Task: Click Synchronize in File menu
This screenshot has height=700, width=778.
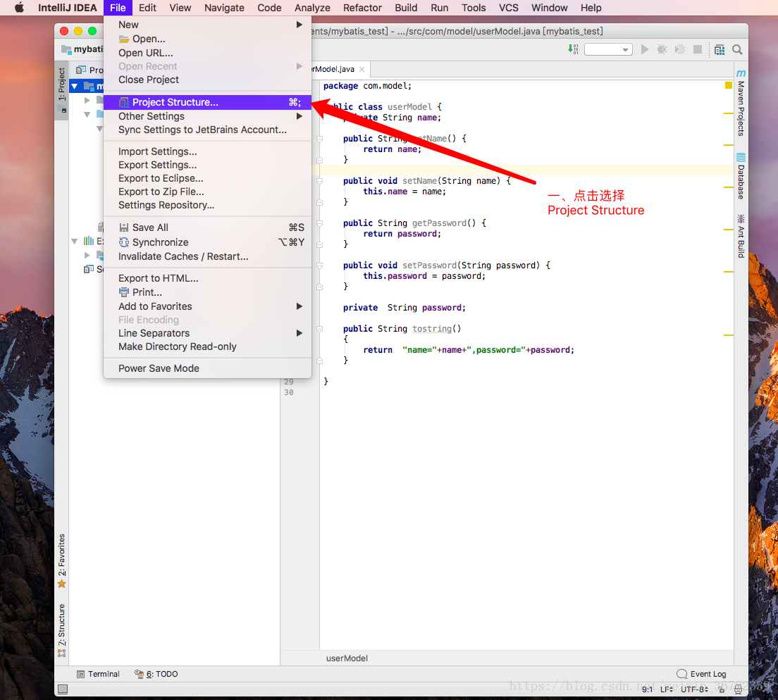Action: coord(207,242)
